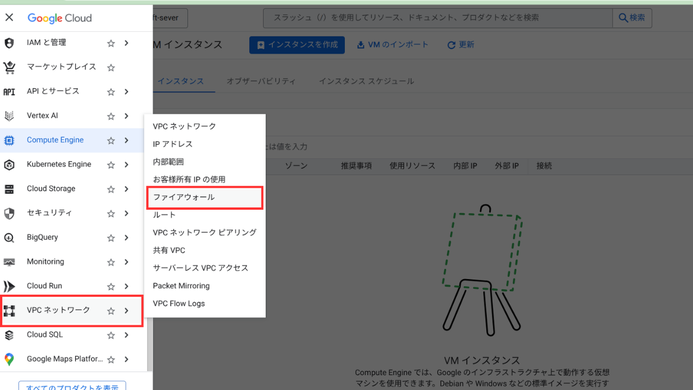693x390 pixels.
Task: Pin Cloud SQL with its star
Action: [x=111, y=335]
